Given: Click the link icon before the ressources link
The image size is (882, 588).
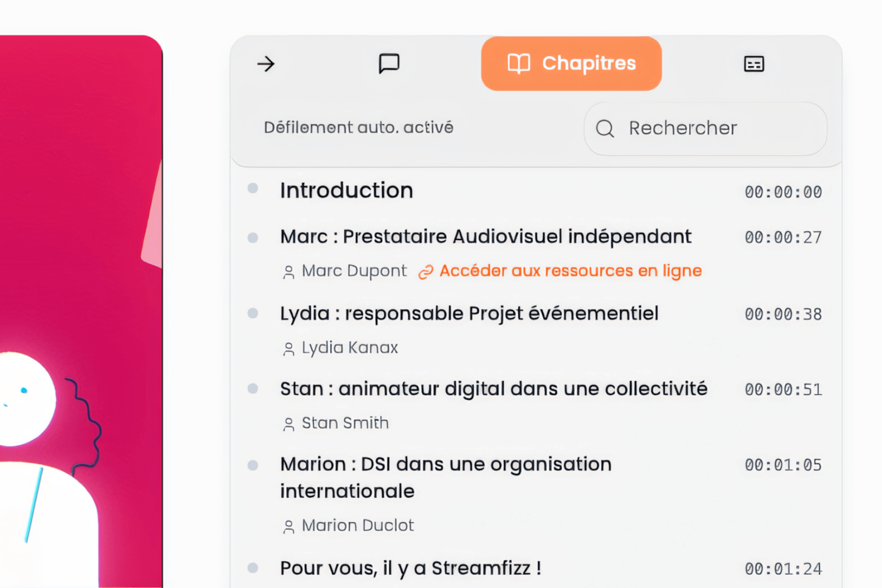Looking at the screenshot, I should point(426,270).
